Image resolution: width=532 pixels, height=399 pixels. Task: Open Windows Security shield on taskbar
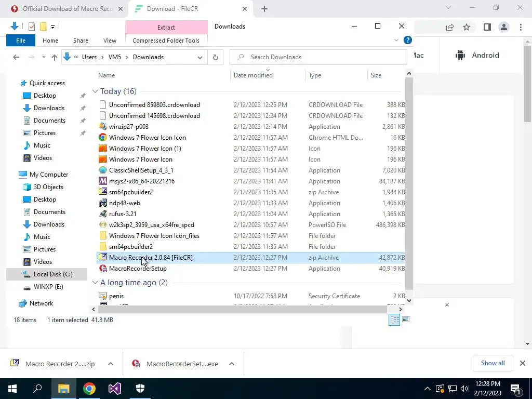[x=140, y=389]
